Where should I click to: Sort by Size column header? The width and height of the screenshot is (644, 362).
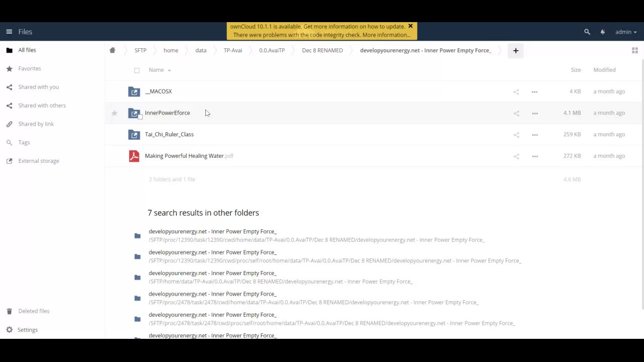pyautogui.click(x=576, y=70)
